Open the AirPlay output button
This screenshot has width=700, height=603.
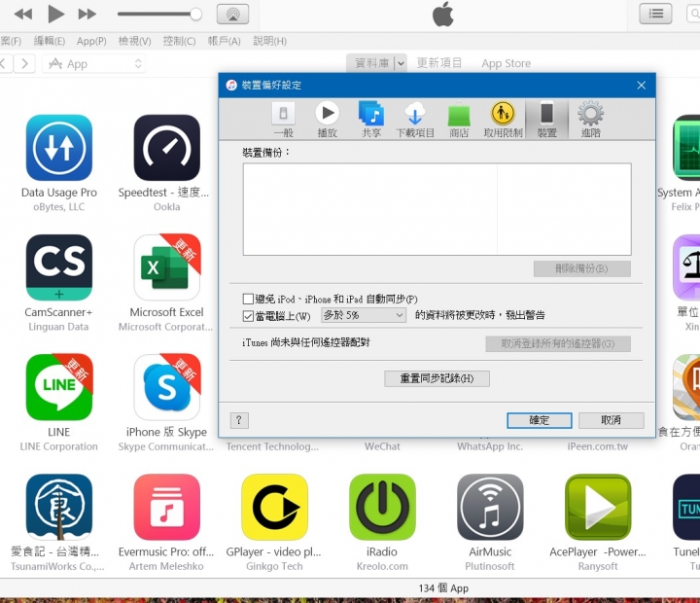coord(232,15)
